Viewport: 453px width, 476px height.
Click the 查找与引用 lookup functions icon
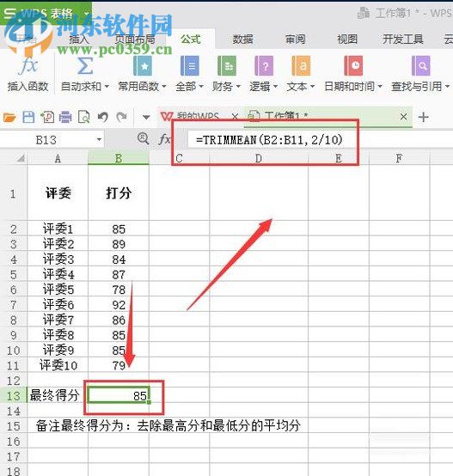[x=421, y=65]
